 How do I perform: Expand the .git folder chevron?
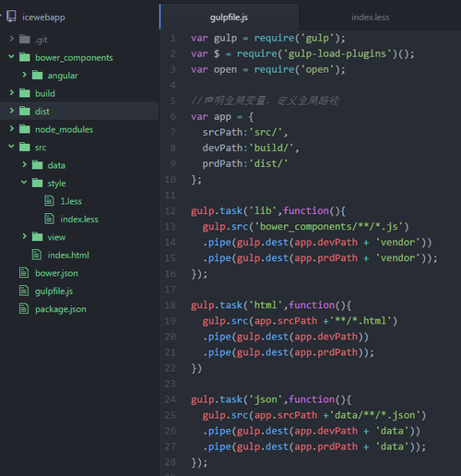[12, 39]
